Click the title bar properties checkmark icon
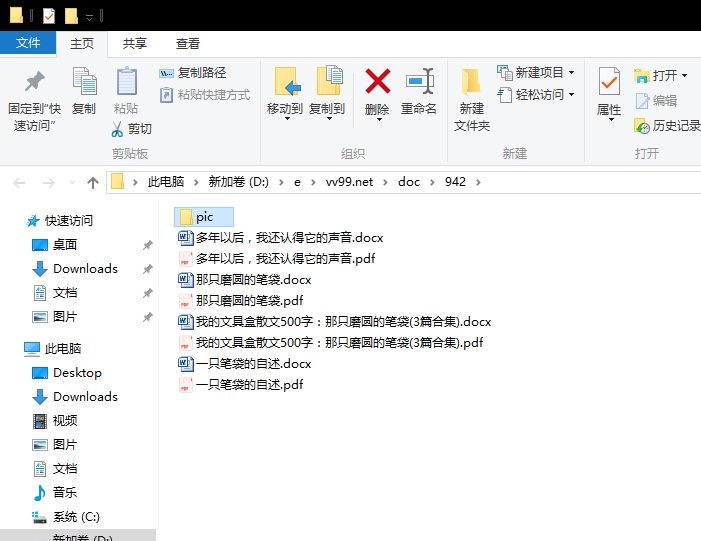Image resolution: width=701 pixels, height=541 pixels. [x=48, y=16]
